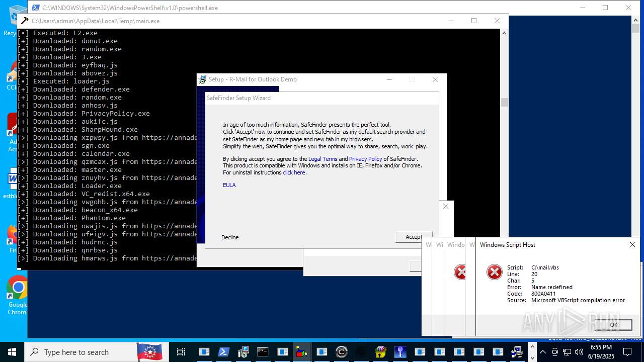Click the 'Downloaded: calendar.exe' line
Screen dimensions: 644x362
click(x=73, y=154)
